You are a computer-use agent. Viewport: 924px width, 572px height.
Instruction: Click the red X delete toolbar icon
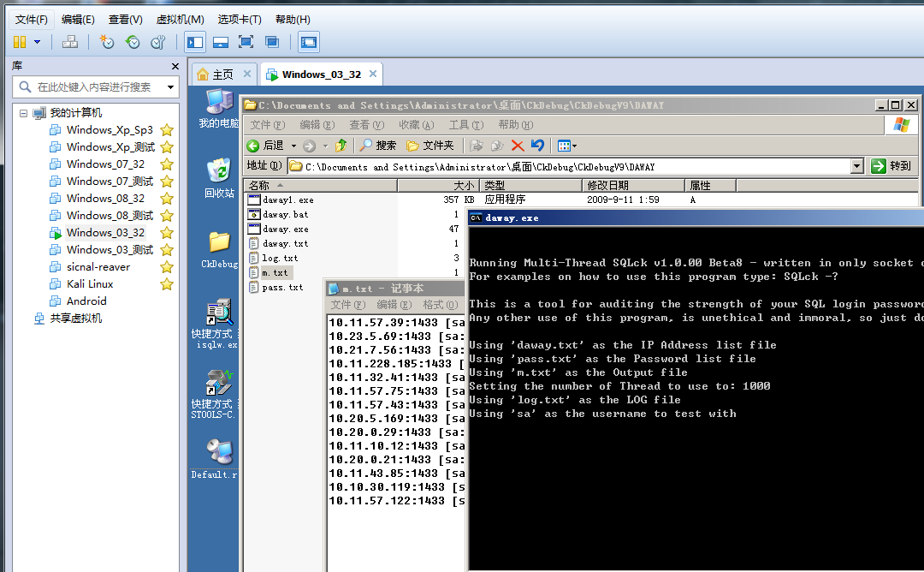coord(518,146)
